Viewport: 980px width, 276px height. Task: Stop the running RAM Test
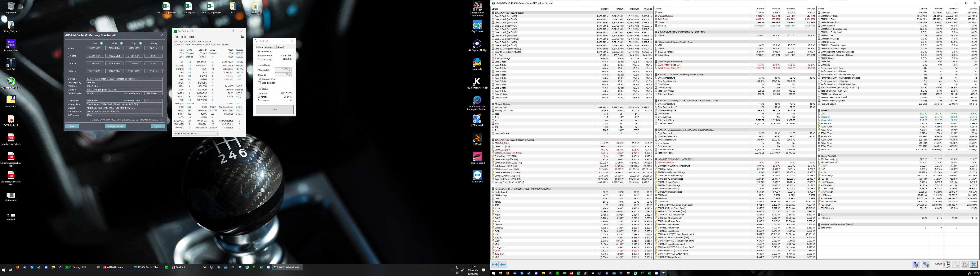pyautogui.click(x=274, y=109)
